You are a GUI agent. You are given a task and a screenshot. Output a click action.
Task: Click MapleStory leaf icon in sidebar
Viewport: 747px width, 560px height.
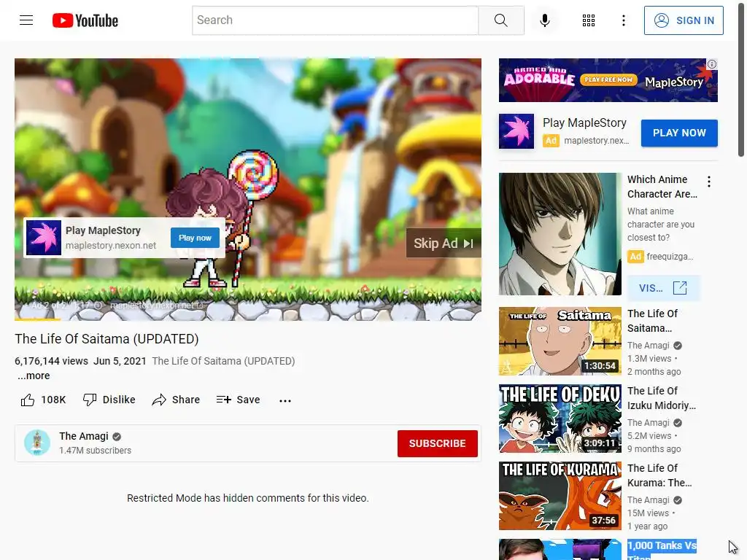[516, 131]
